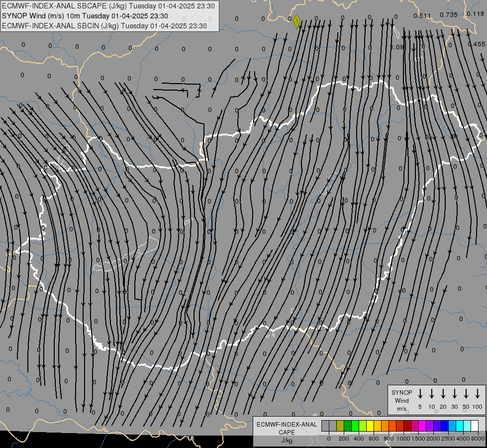
Task: Choose the white CAPE swatch at scale end
Action: pyautogui.click(x=474, y=426)
